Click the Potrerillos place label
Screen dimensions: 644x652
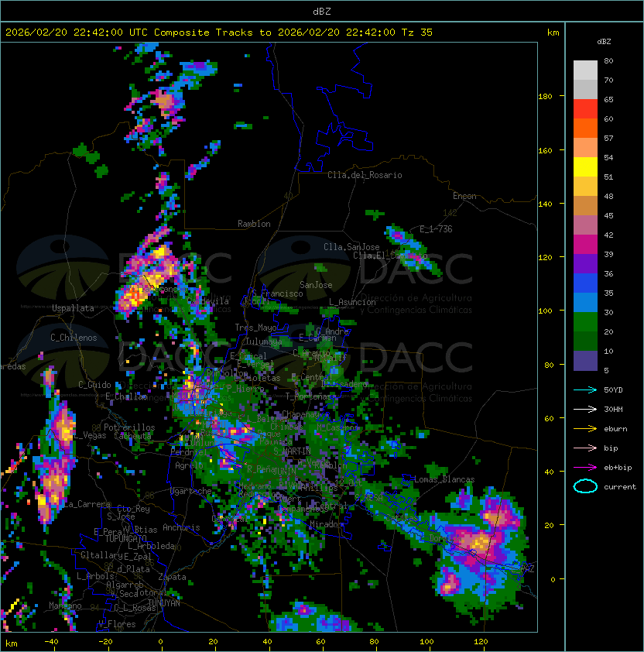(x=129, y=427)
